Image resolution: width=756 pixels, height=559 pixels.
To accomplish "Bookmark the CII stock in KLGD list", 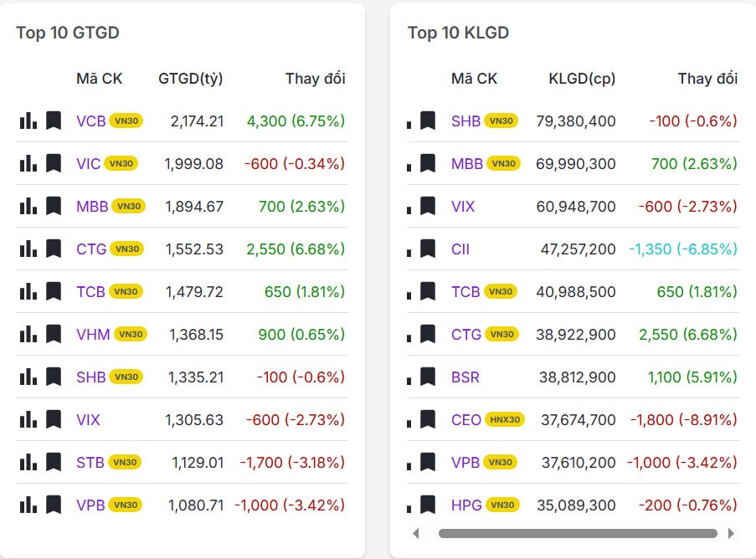I will pos(428,249).
